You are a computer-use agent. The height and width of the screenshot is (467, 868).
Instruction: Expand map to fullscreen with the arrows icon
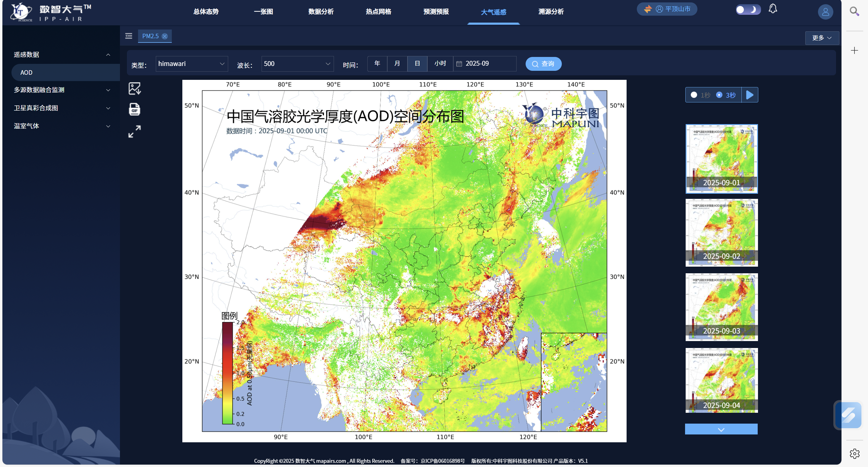click(x=134, y=131)
